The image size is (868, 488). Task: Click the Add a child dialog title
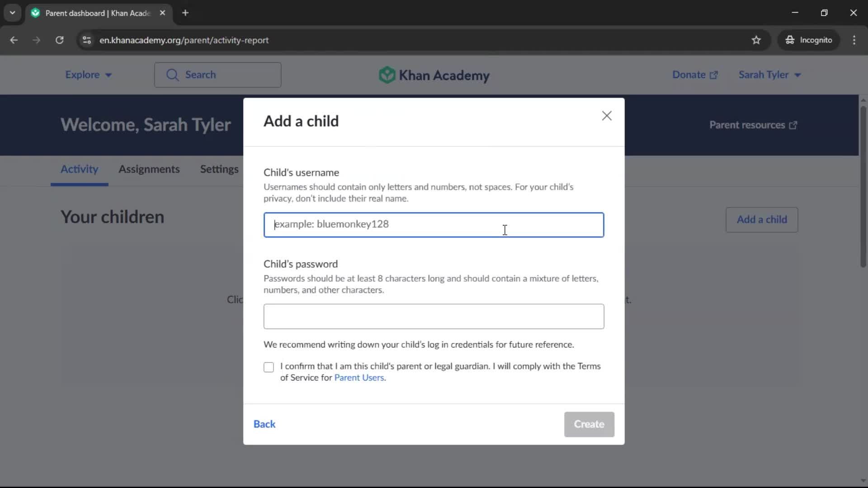point(301,121)
